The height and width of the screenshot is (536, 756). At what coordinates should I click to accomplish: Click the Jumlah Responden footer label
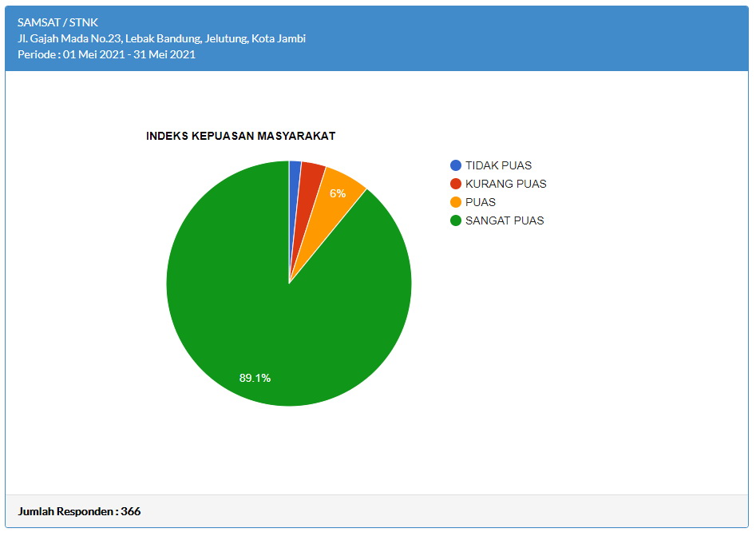pyautogui.click(x=67, y=511)
